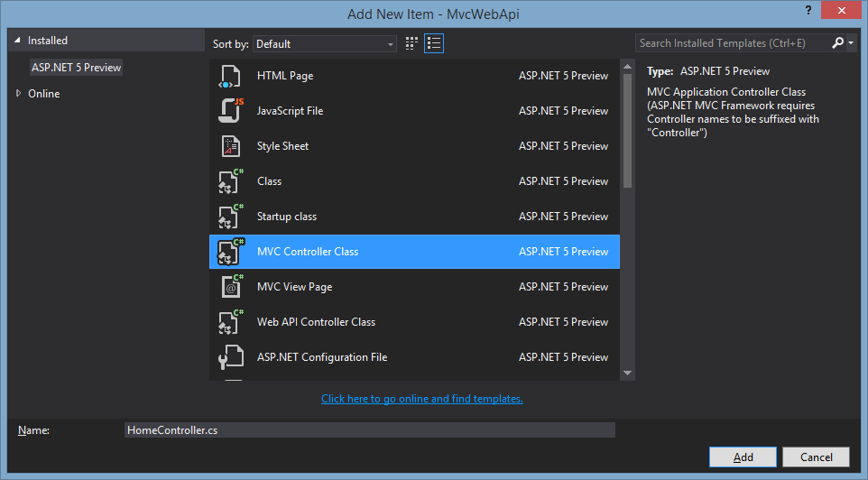Click the Cancel button
The image size is (868, 480).
point(816,457)
